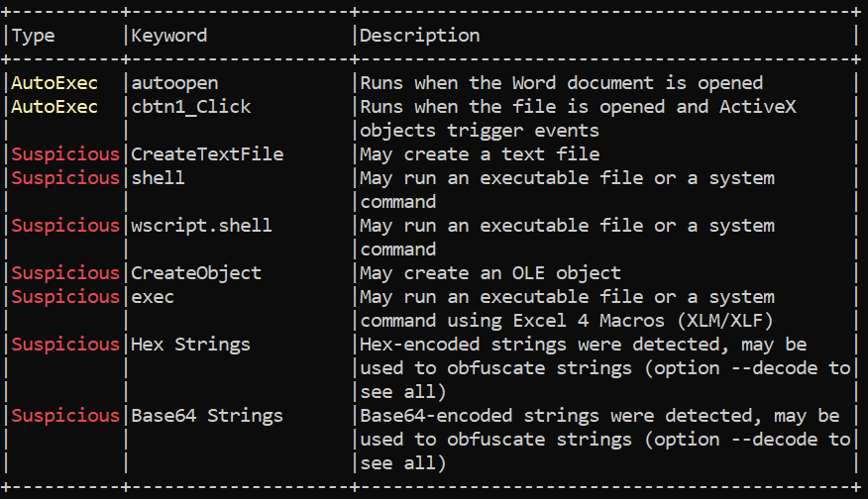
Task: Click the Hex Strings keyword
Action: coord(190,345)
